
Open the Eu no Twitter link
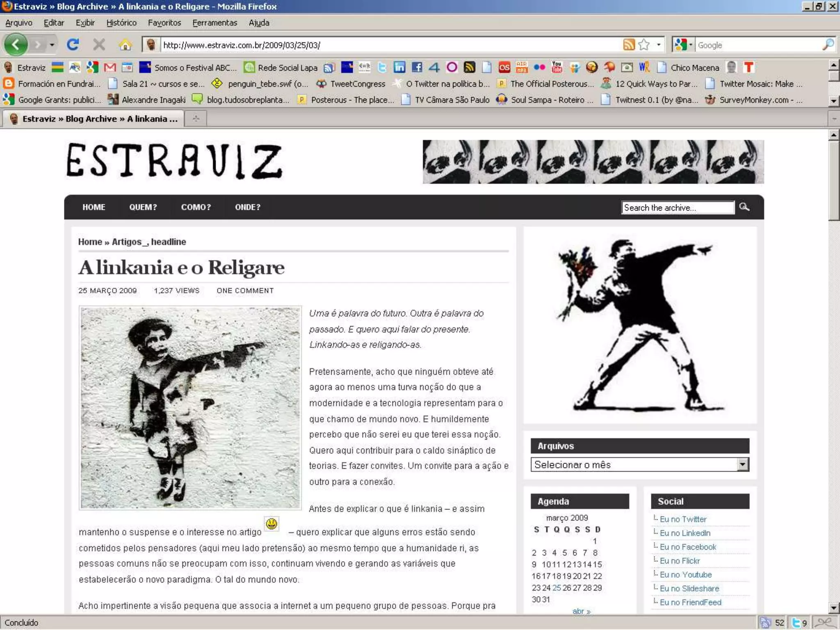[683, 519]
